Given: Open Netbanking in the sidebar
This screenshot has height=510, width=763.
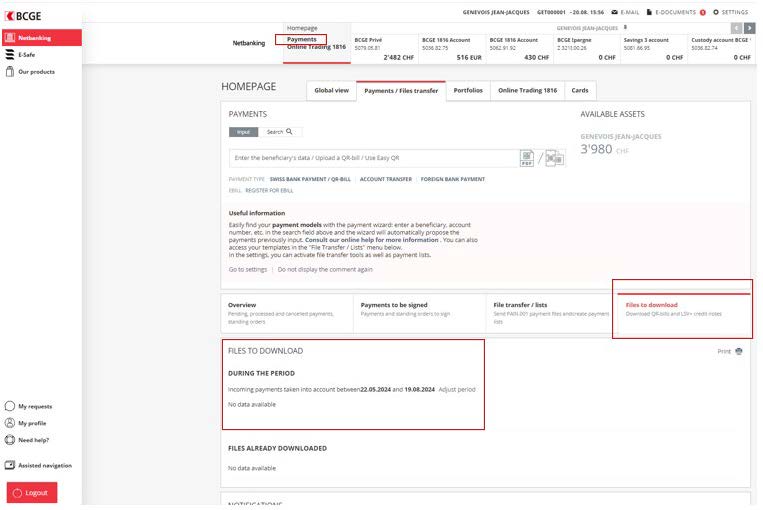Looking at the screenshot, I should (42, 37).
